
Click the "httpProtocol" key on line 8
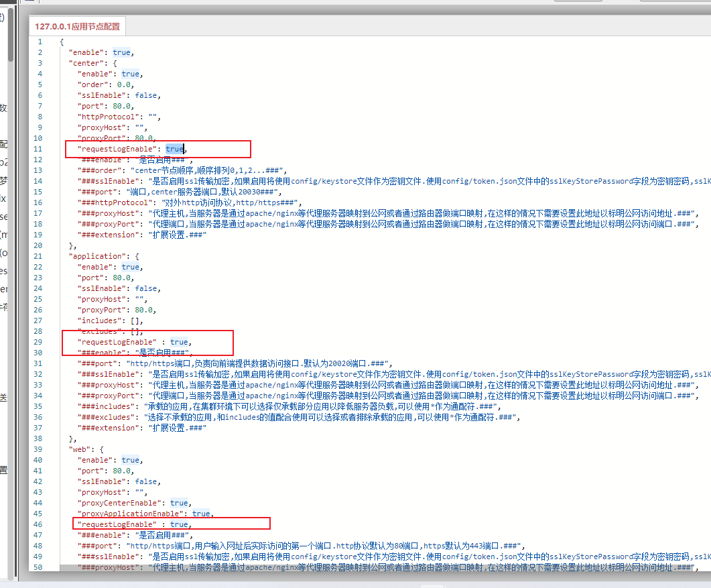(109, 117)
